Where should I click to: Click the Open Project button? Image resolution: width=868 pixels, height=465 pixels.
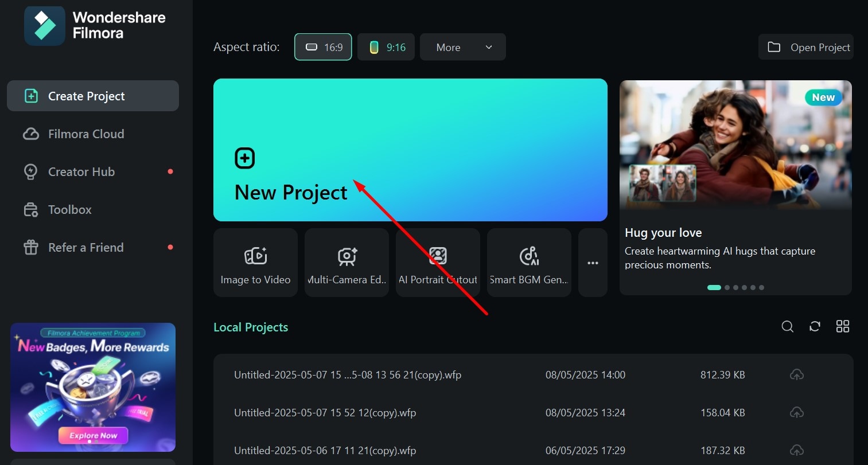[x=805, y=47]
